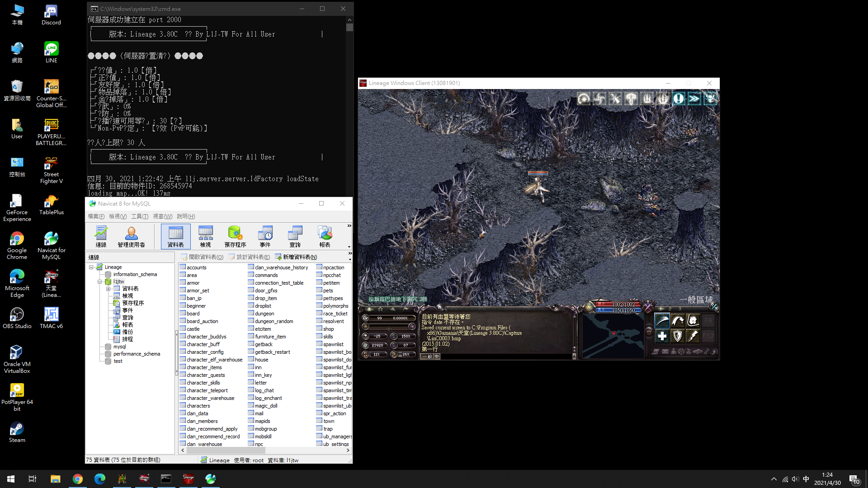868x488 pixels.
Task: Select the droplist table
Action: pyautogui.click(x=259, y=306)
